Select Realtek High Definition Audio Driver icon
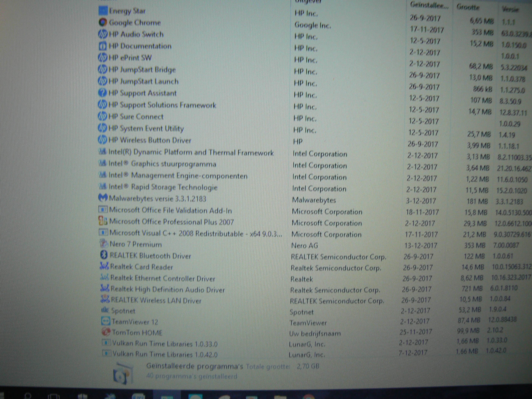 (x=105, y=288)
